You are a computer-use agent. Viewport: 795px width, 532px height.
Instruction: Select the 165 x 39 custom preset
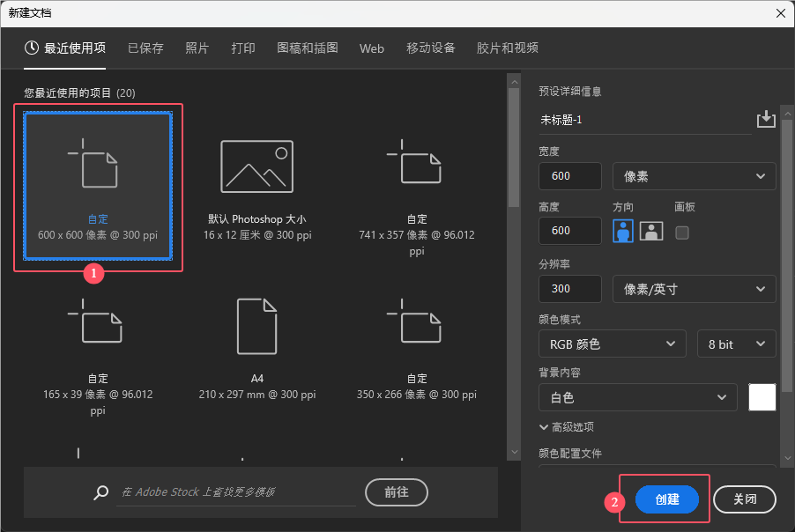pyautogui.click(x=98, y=358)
